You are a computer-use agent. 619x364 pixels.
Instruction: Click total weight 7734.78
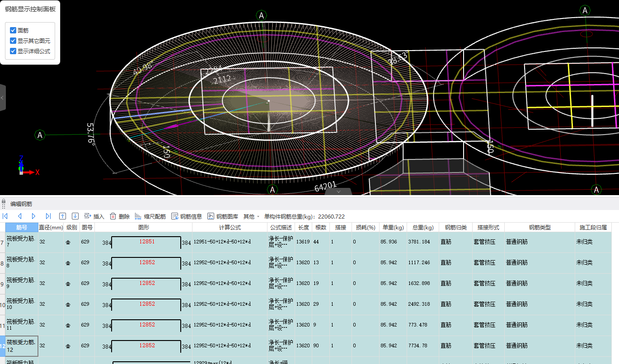click(418, 346)
